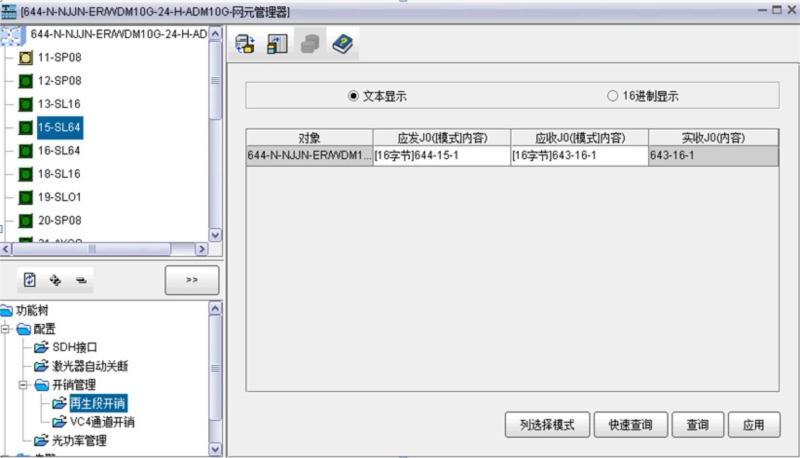Collapse the 开销管理 tree node
Screen dimensions: 800x458
[23, 384]
